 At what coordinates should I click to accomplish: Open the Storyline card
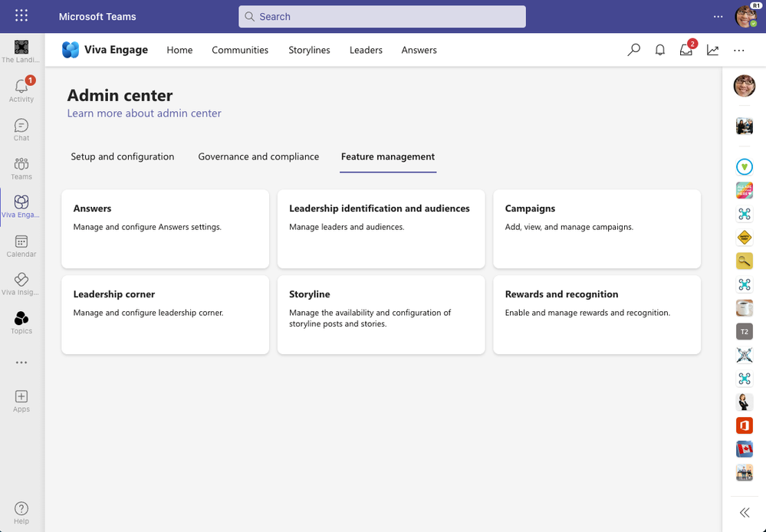[381, 314]
